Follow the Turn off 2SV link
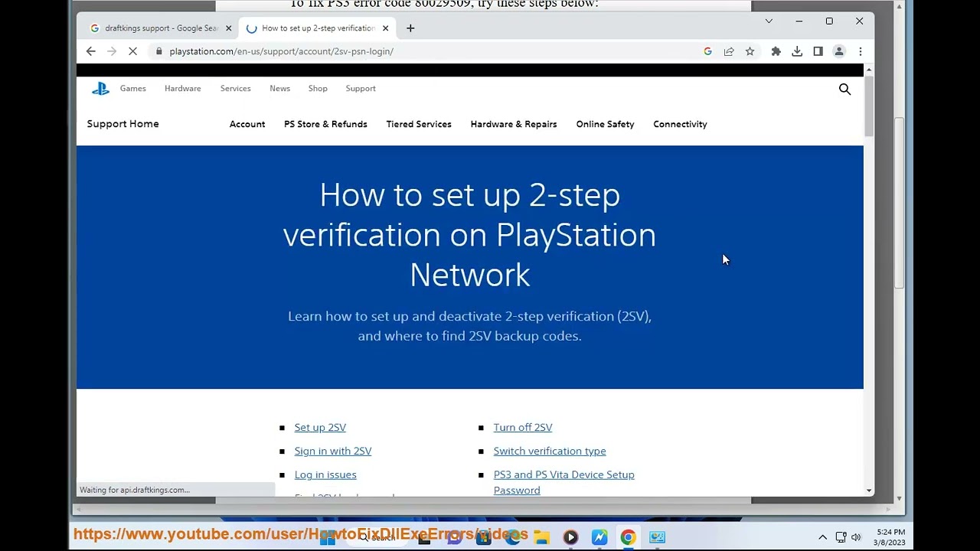 click(523, 428)
